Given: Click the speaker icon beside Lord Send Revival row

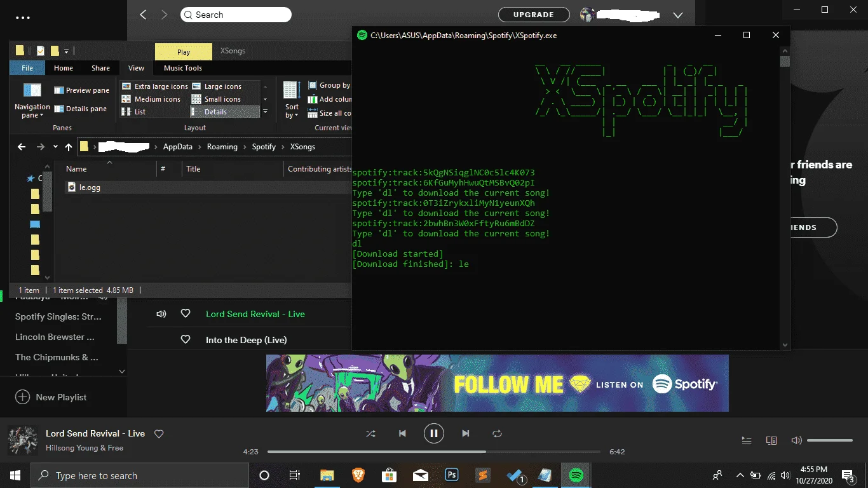Looking at the screenshot, I should click(x=161, y=314).
